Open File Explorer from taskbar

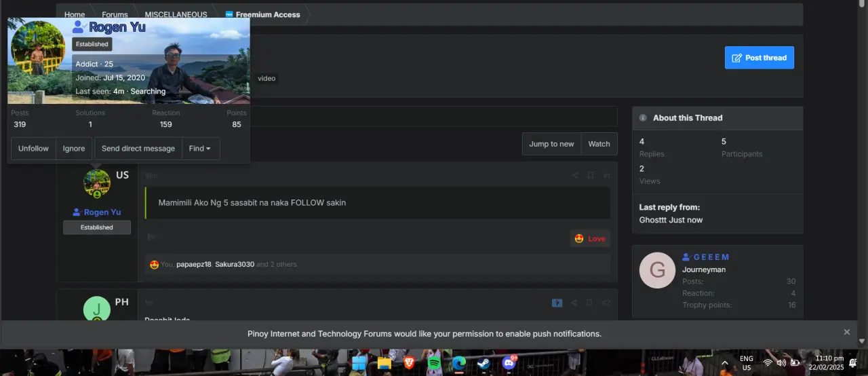[384, 363]
